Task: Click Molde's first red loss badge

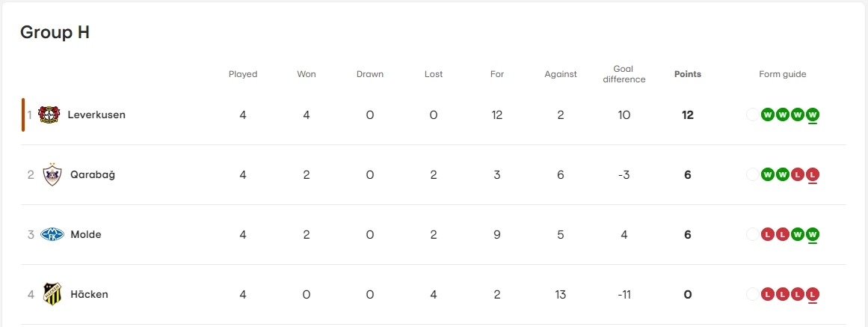Action: (x=767, y=234)
